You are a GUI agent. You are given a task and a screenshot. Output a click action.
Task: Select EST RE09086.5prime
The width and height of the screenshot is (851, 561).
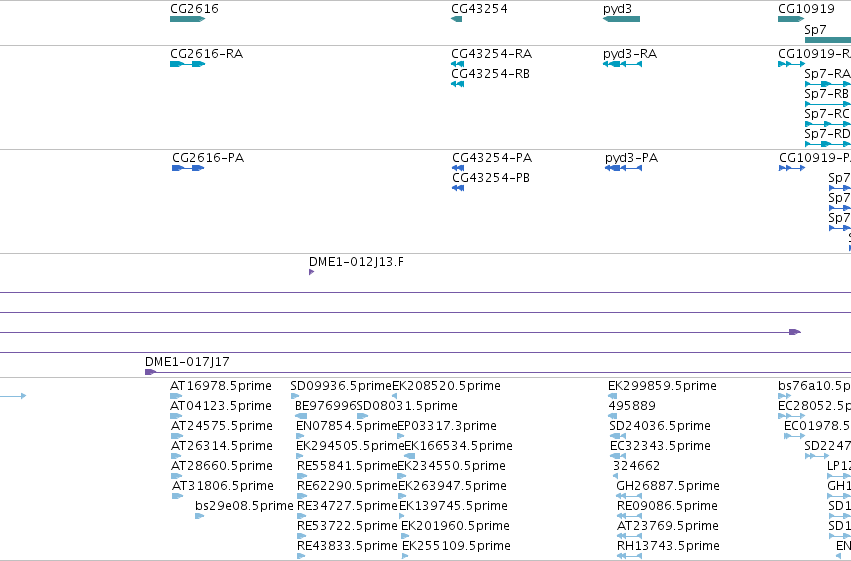pyautogui.click(x=668, y=506)
